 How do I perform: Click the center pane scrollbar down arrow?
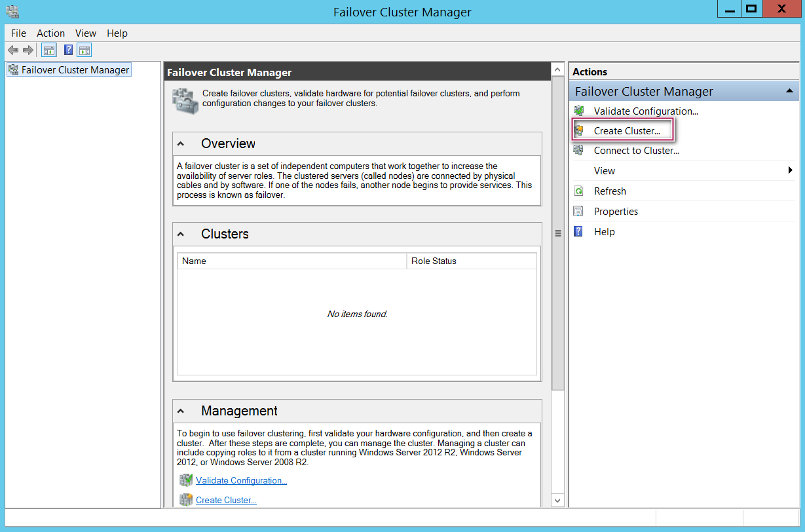click(x=557, y=501)
